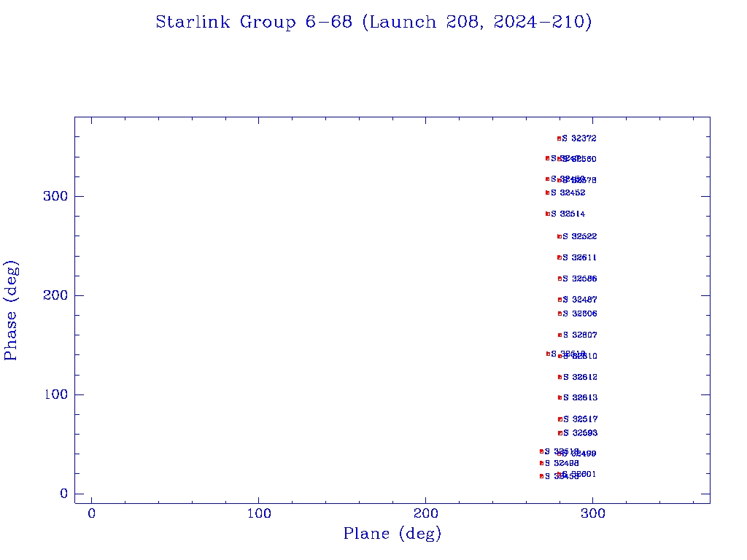The height and width of the screenshot is (560, 747).
Task: Click the Phase (deg) axis title
Action: pos(10,311)
